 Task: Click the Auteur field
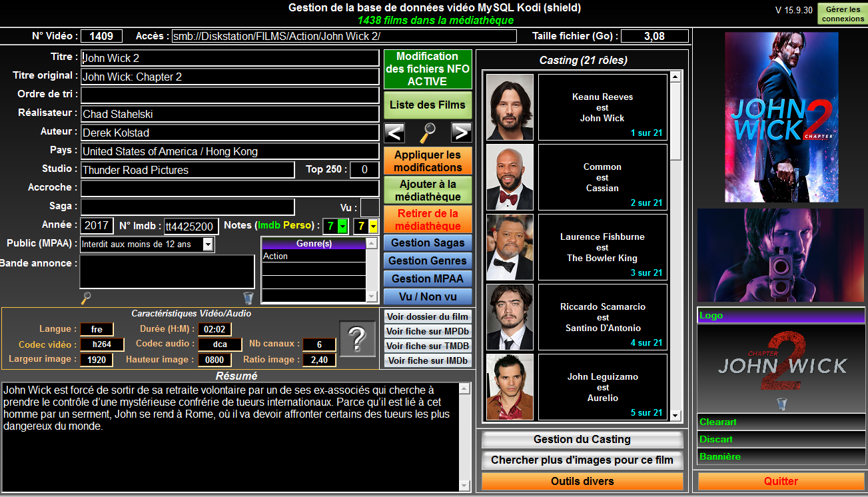click(230, 133)
